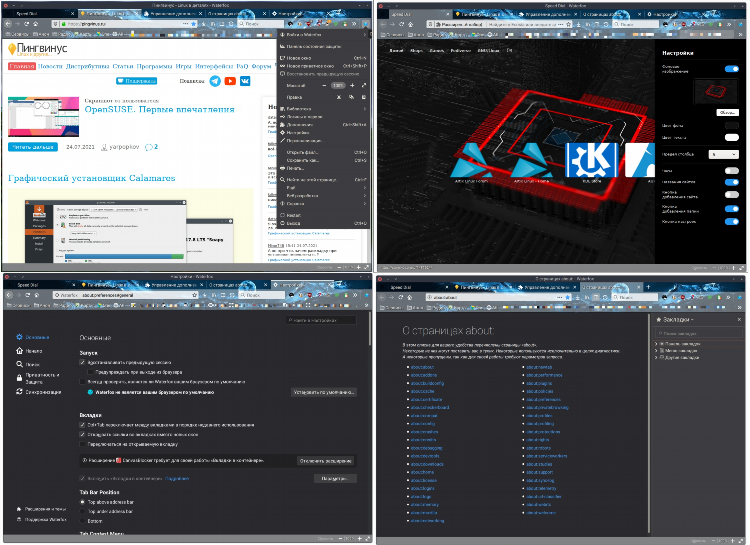
Task: Click the preferences search field Найти в настройках
Action: [x=321, y=320]
